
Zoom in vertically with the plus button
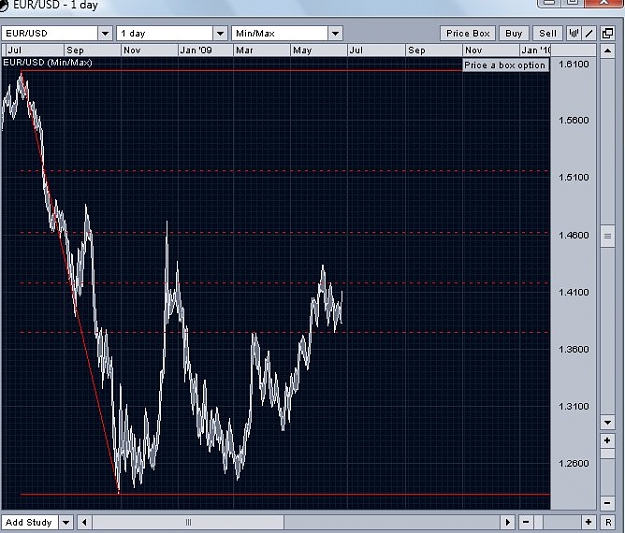(607, 441)
